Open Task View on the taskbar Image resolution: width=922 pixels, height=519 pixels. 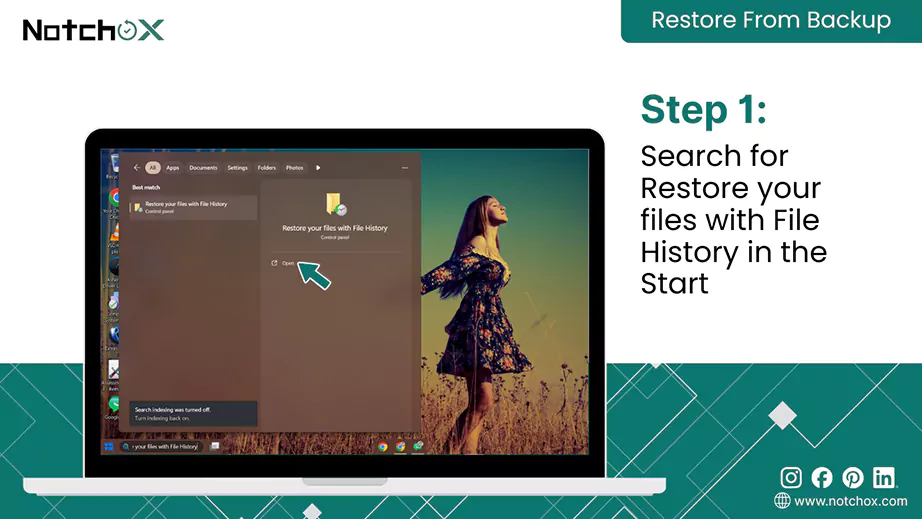[215, 446]
